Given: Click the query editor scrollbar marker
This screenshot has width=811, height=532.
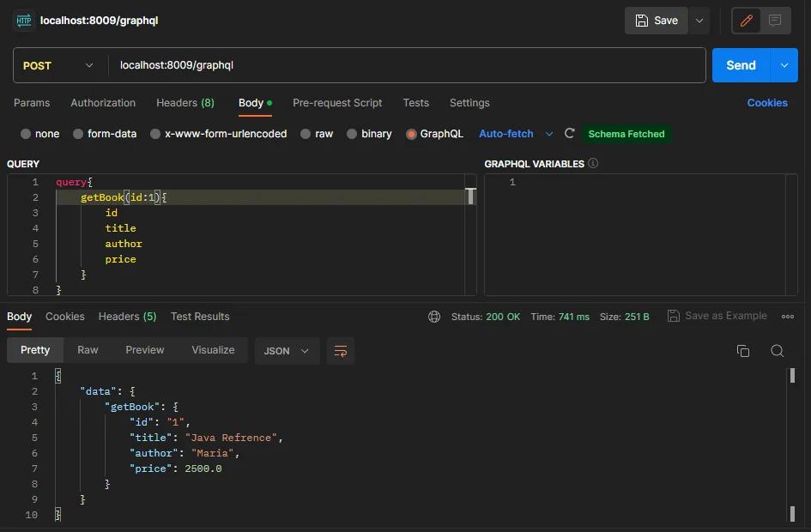Looking at the screenshot, I should click(x=470, y=196).
